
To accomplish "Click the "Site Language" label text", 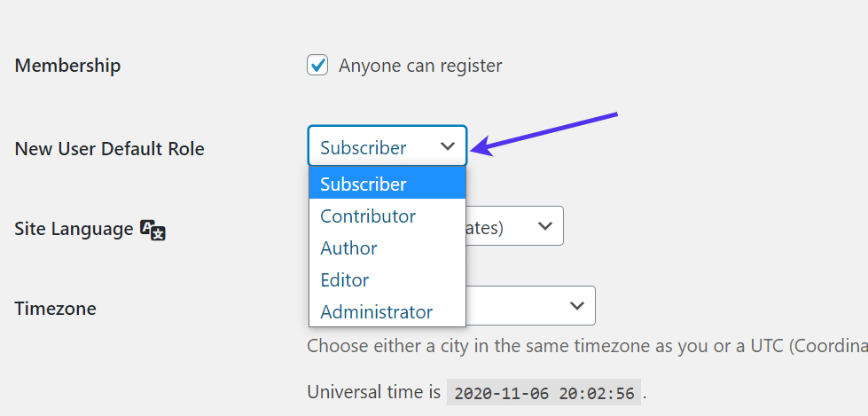I will pos(74,229).
